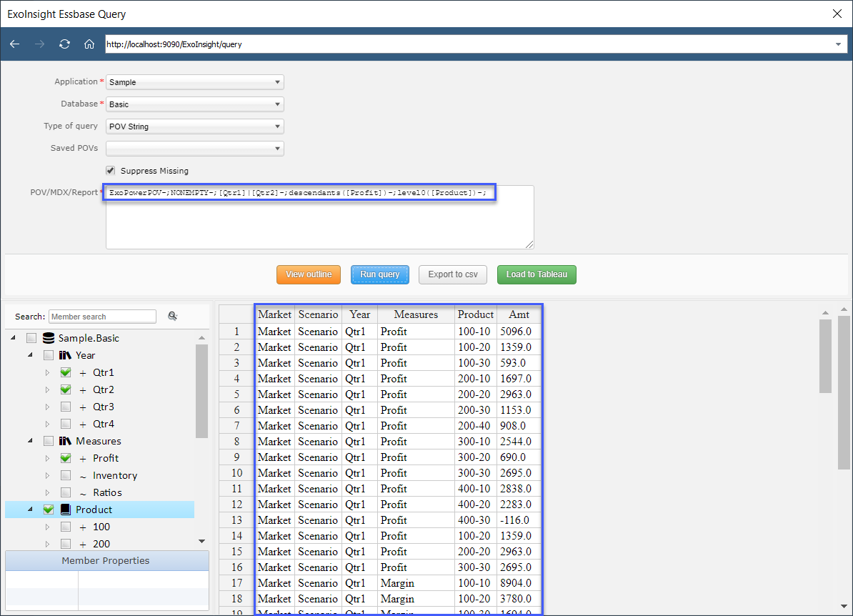Click the Year dimension books icon
This screenshot has width=853, height=616.
65,355
